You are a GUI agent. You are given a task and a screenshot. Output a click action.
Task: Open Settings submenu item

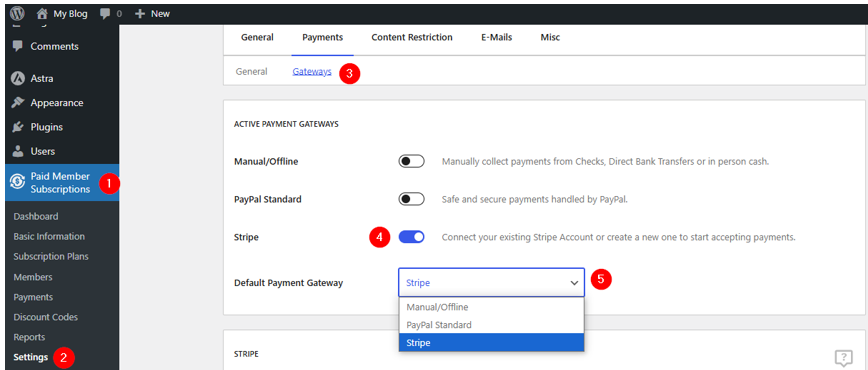tap(30, 357)
